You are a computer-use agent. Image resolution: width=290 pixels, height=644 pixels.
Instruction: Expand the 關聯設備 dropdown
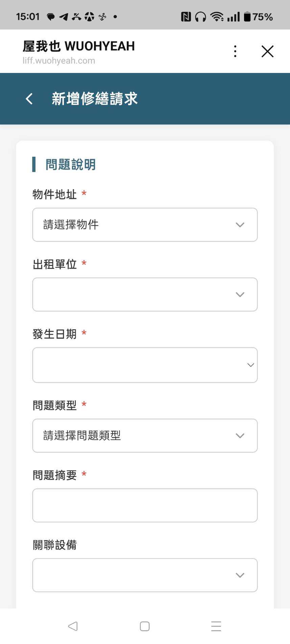(145, 575)
